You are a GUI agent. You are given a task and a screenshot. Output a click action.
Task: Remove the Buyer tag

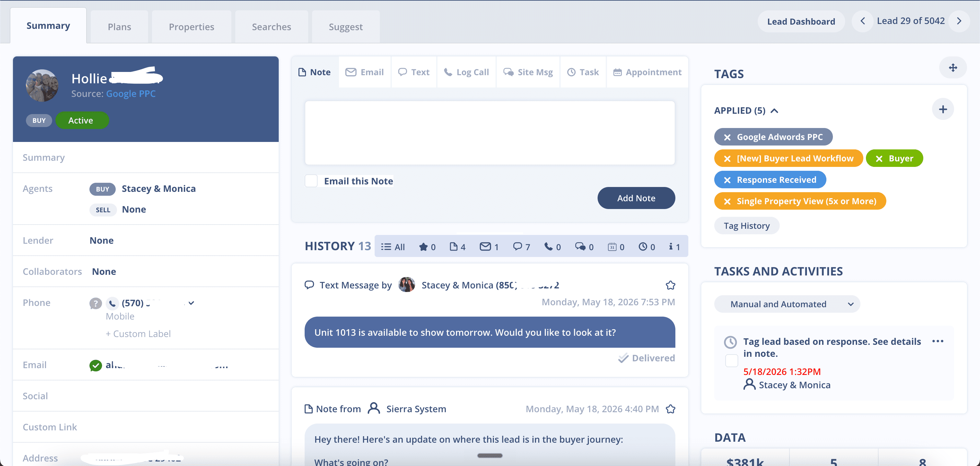click(x=879, y=159)
